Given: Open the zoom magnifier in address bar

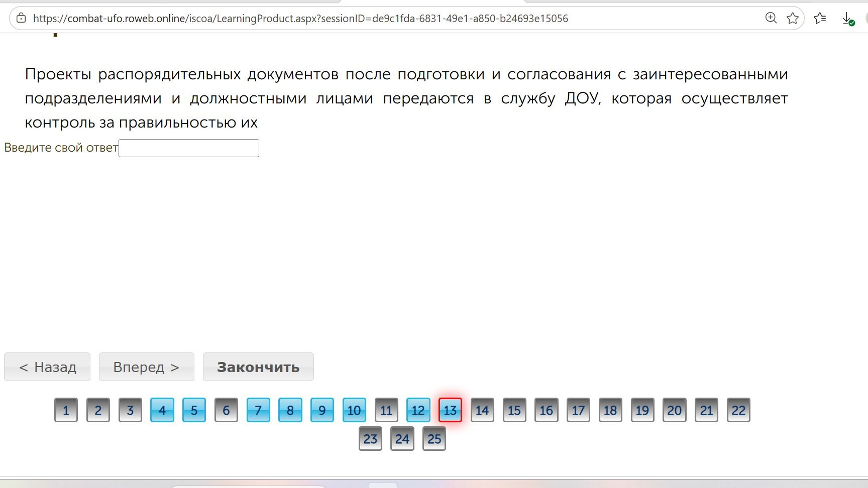Looking at the screenshot, I should 771,18.
